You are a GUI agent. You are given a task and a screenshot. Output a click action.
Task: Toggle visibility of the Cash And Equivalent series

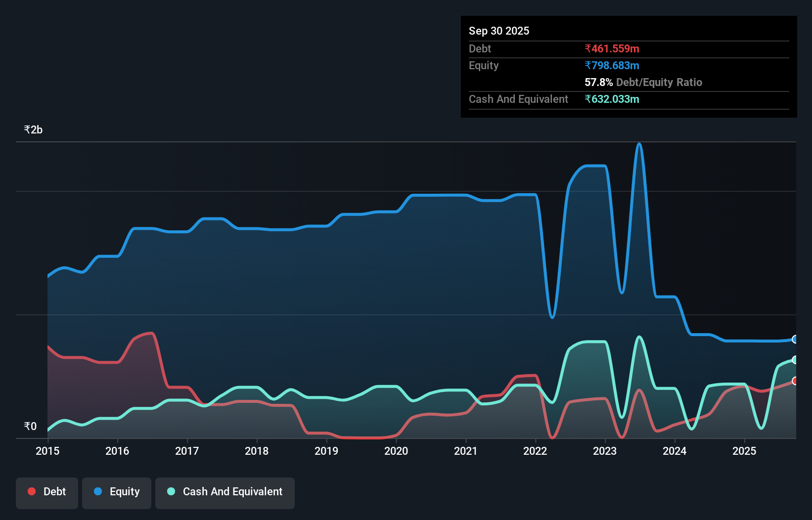(x=225, y=492)
